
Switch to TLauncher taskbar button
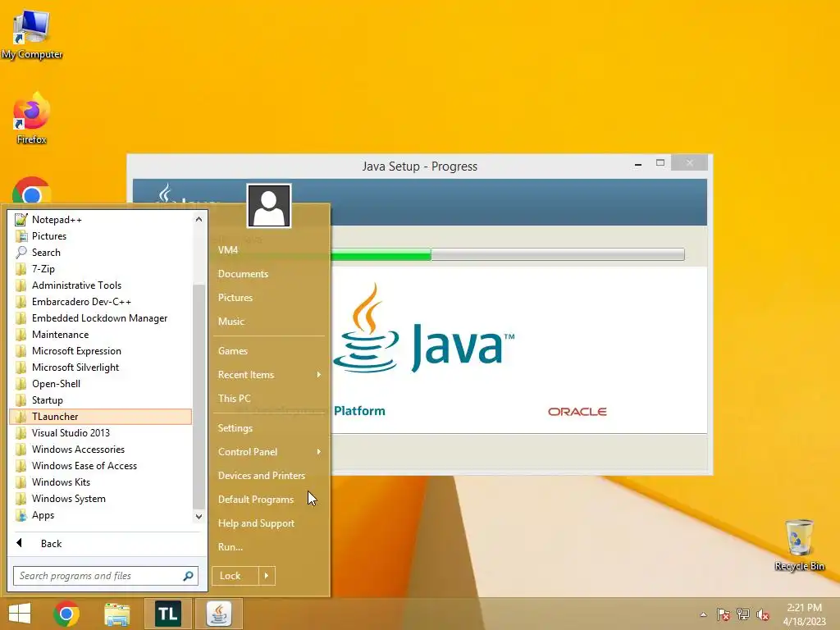click(x=167, y=614)
